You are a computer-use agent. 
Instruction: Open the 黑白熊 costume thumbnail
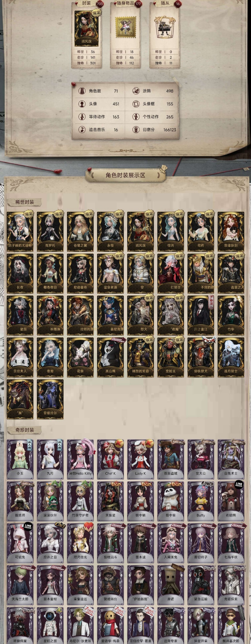(111, 357)
